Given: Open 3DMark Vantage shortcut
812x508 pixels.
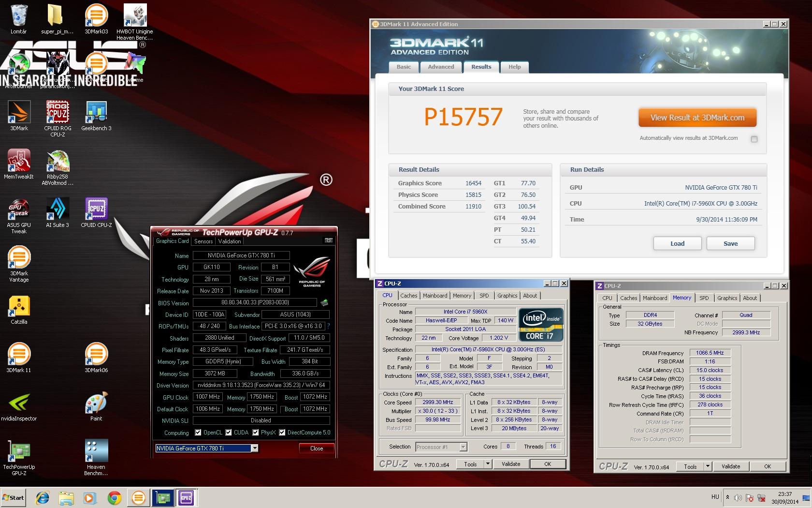Looking at the screenshot, I should point(19,264).
